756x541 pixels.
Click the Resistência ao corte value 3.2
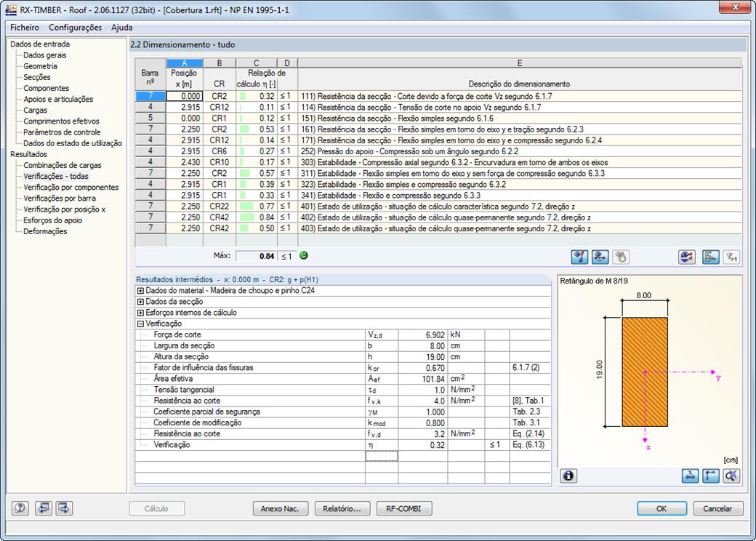423,434
